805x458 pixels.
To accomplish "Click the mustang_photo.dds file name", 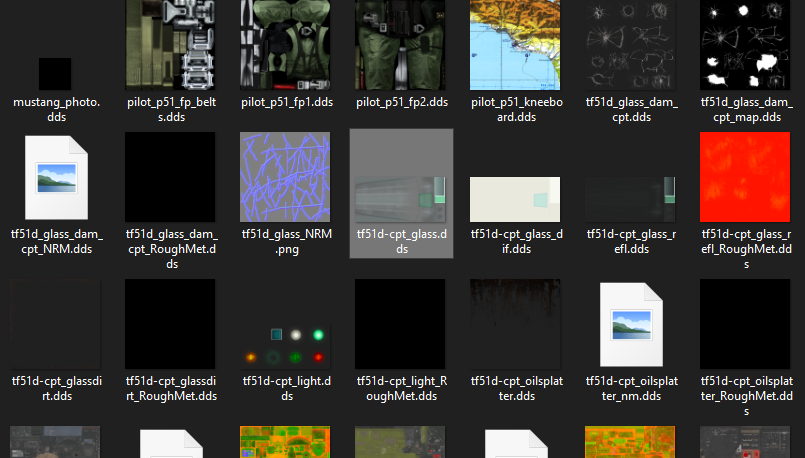I will pos(56,109).
